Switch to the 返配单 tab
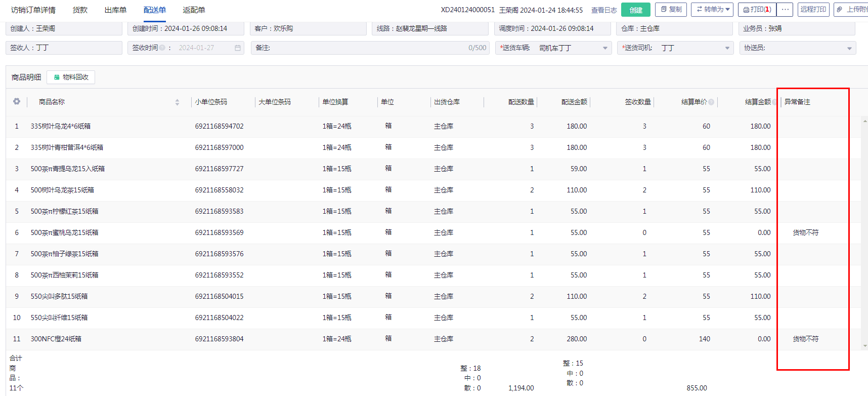The height and width of the screenshot is (396, 868). pyautogui.click(x=194, y=10)
